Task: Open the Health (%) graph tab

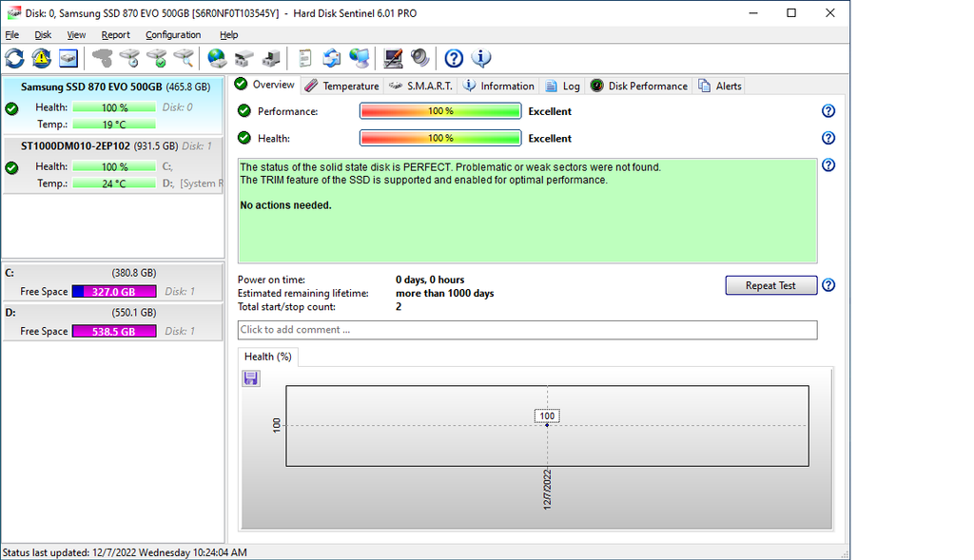Action: point(267,357)
